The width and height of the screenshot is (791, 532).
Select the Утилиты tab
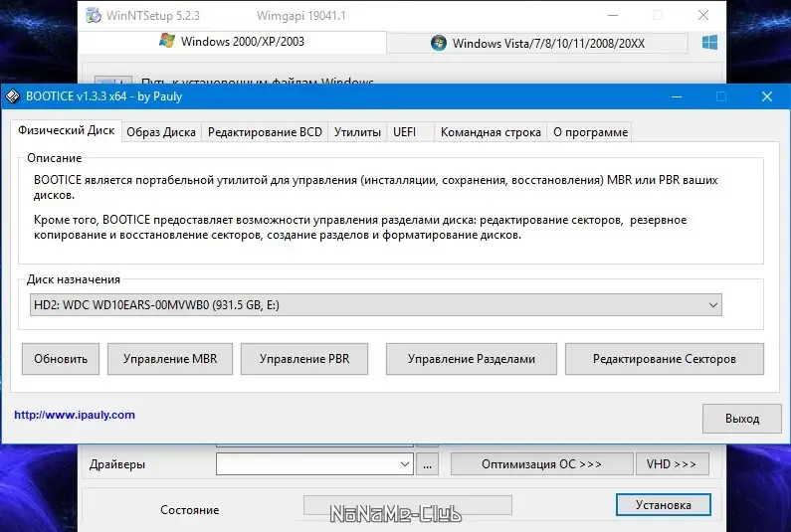pyautogui.click(x=357, y=132)
